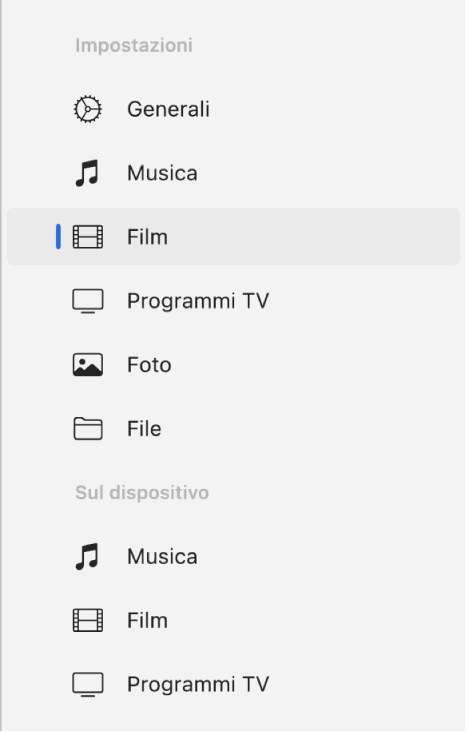Show Programmi TV under Sul dispositivo
Image resolution: width=466 pixels, height=732 pixels.
(233, 685)
